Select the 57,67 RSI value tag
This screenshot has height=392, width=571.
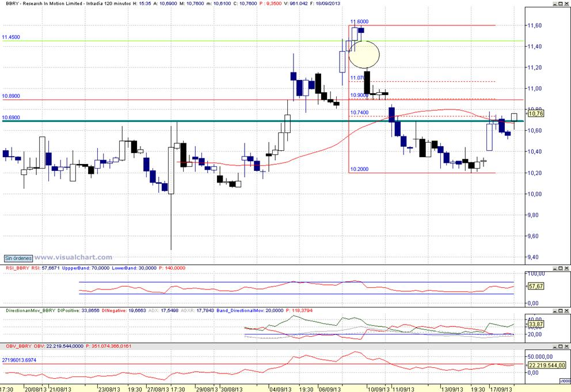(536, 286)
